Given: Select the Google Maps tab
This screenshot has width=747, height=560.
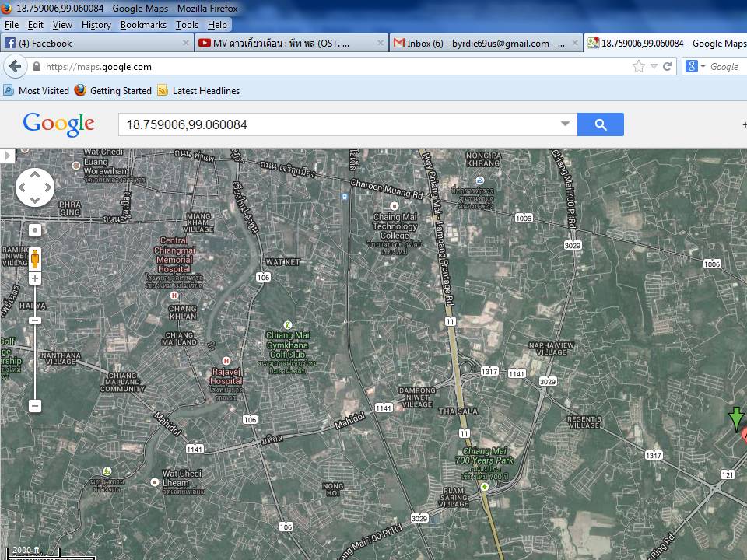Looking at the screenshot, I should 666,44.
